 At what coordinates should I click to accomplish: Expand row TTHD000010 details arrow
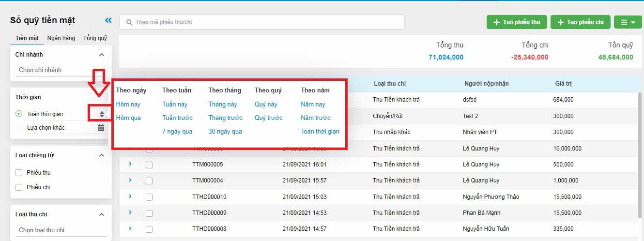click(130, 196)
